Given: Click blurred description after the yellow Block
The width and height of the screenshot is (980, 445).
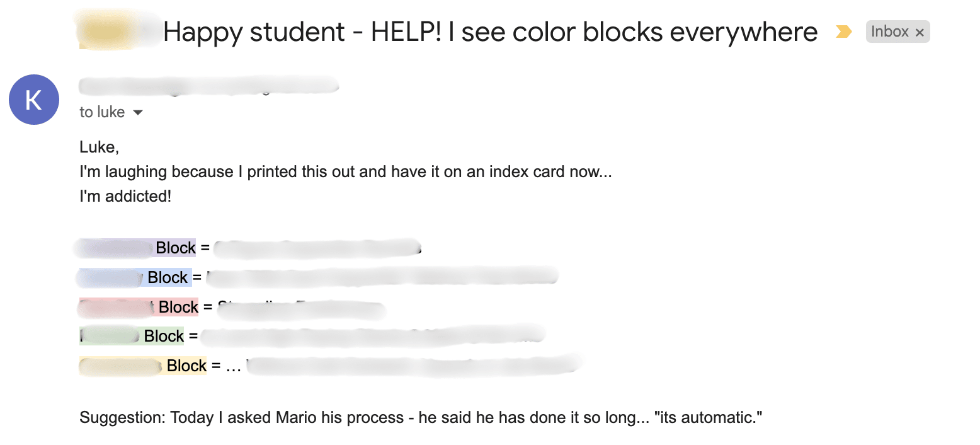Looking at the screenshot, I should (x=413, y=366).
